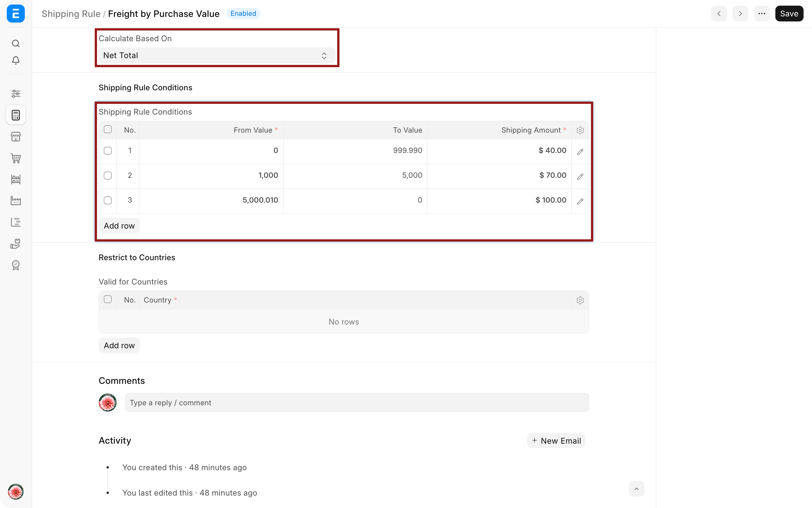812x508 pixels.
Task: Click the Country column header
Action: (x=355, y=300)
